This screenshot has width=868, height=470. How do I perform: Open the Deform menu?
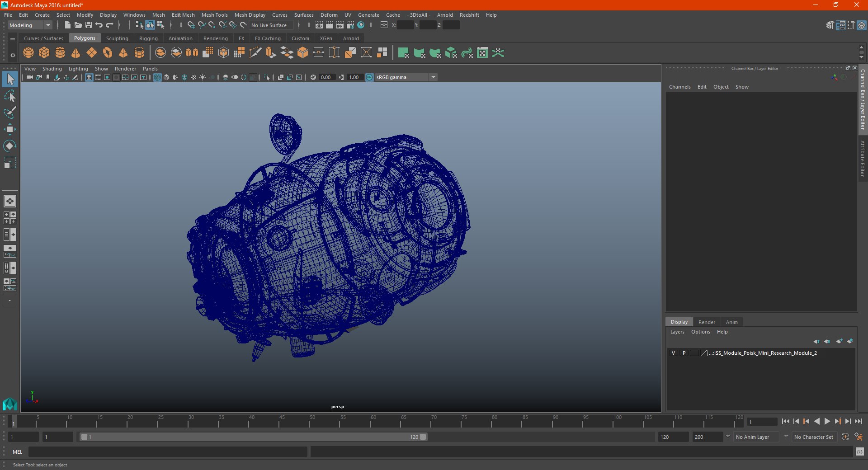tap(329, 15)
